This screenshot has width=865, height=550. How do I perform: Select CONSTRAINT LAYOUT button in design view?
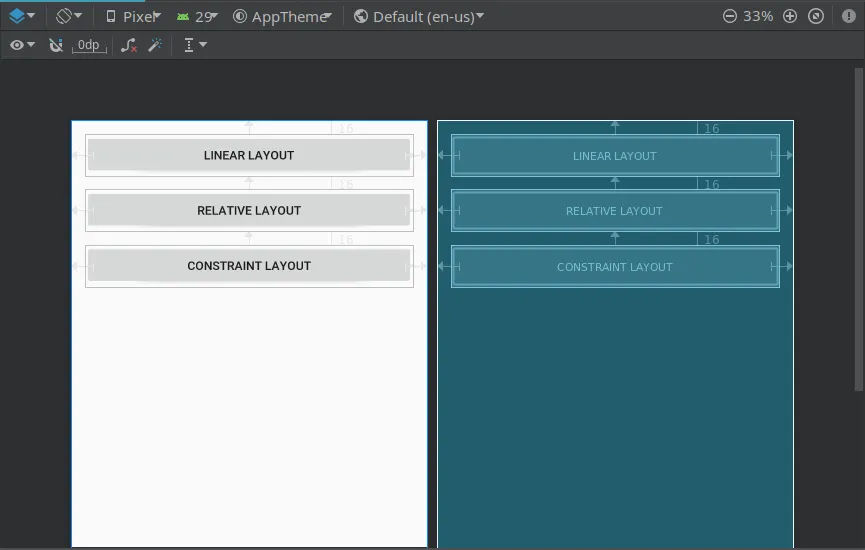click(249, 266)
